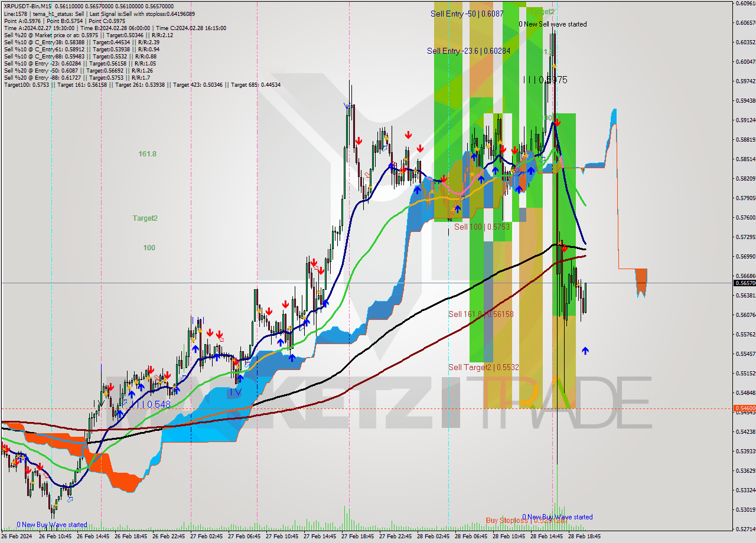Select the '28 Feb 02:45' time axis label
The height and width of the screenshot is (543, 756).
pos(433,537)
